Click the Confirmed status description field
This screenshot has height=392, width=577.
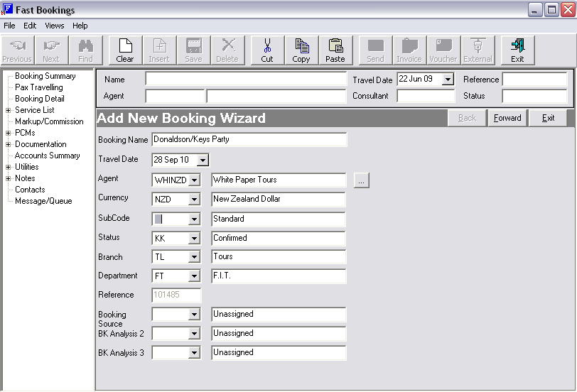[279, 238]
